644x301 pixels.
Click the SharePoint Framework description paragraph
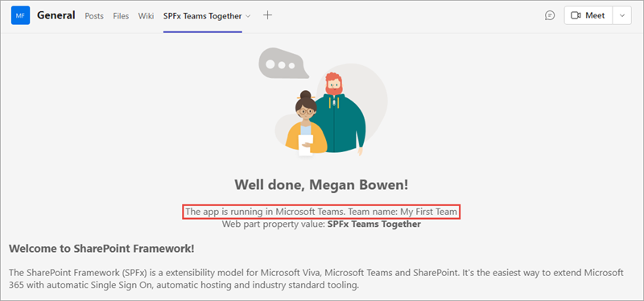[316, 278]
